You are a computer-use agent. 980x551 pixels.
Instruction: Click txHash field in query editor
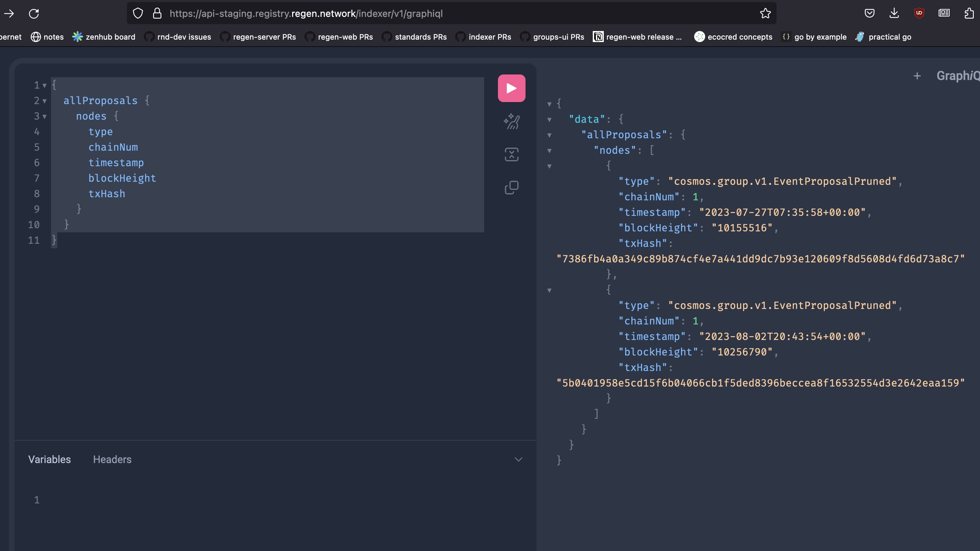click(x=107, y=194)
